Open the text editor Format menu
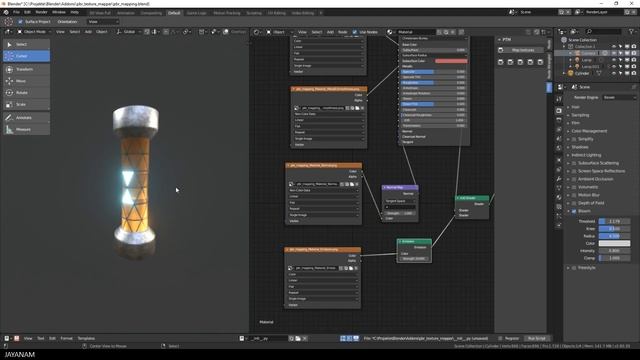 (x=67, y=338)
